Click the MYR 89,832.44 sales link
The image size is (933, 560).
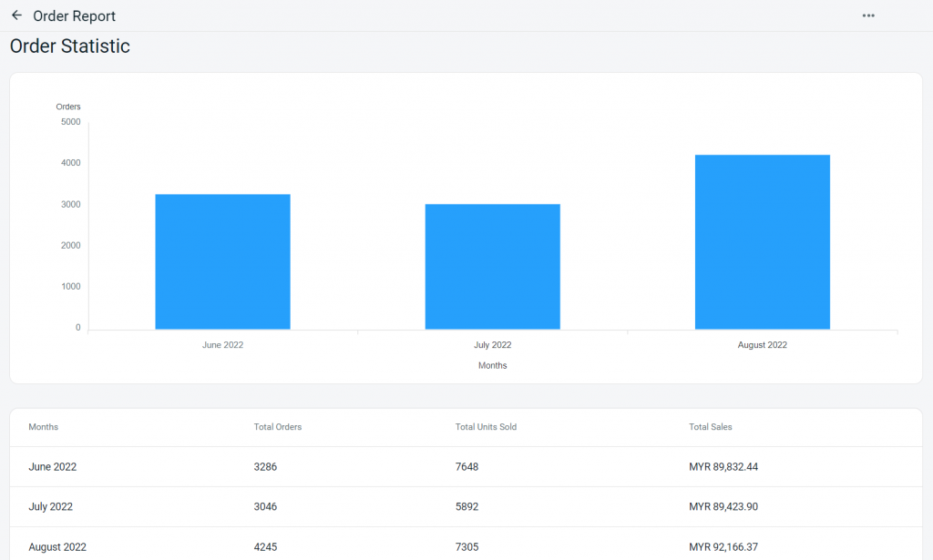tap(723, 466)
